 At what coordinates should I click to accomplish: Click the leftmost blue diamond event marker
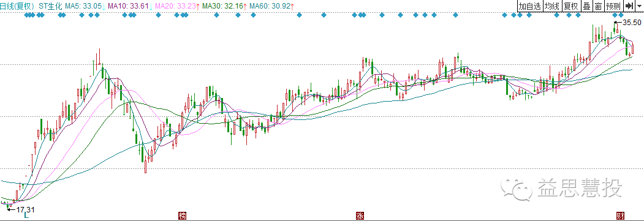point(26,15)
